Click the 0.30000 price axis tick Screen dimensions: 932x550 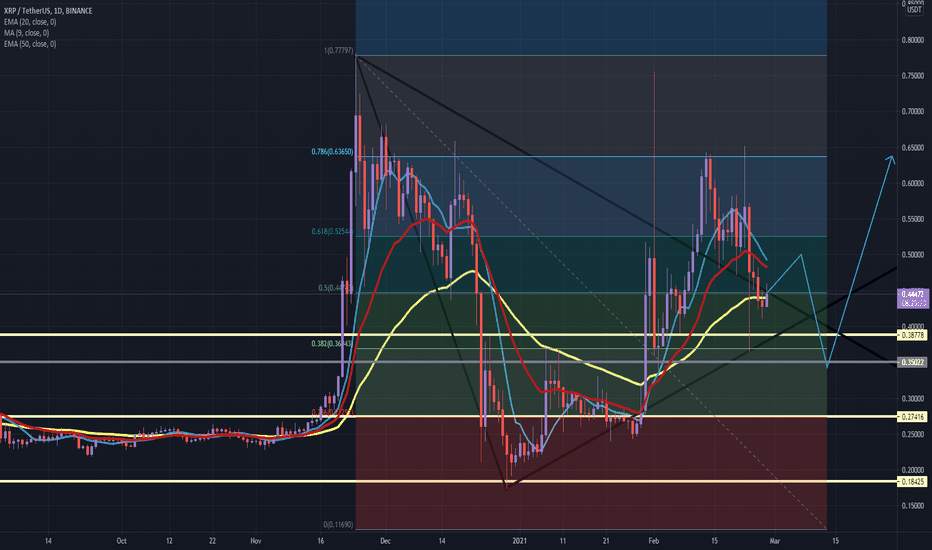pyautogui.click(x=912, y=399)
